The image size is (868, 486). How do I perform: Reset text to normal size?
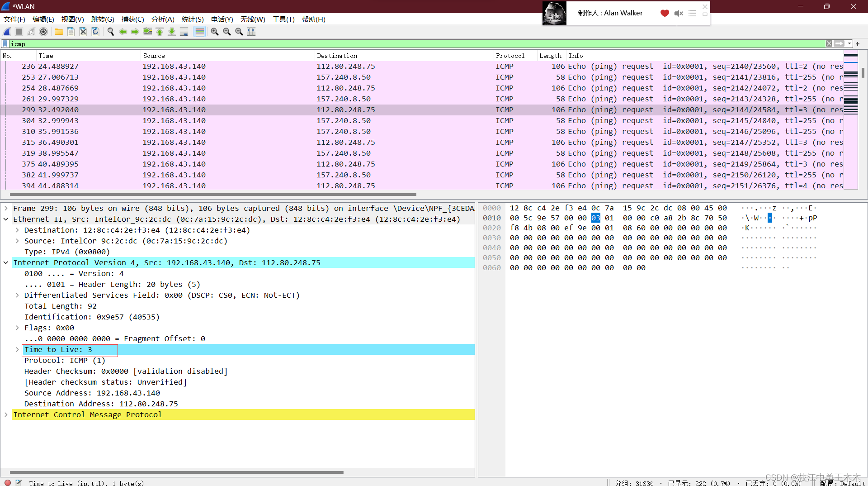(239, 32)
